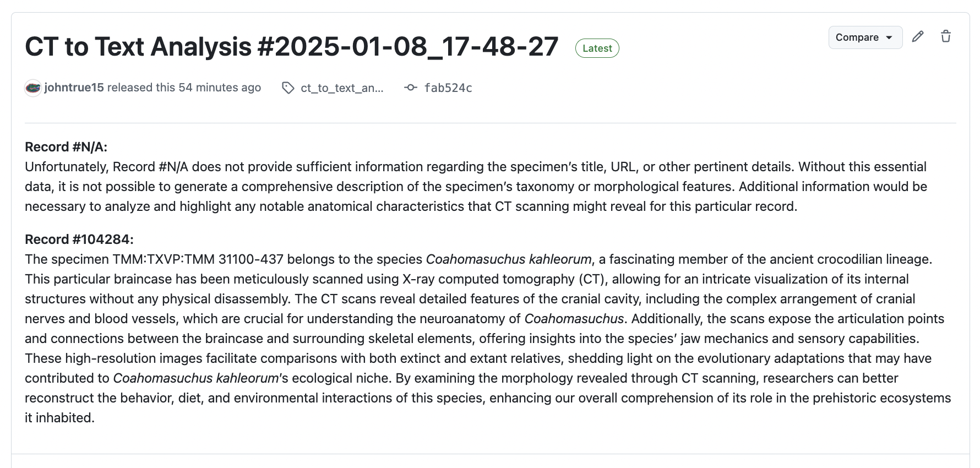Click the green Latest badge

[597, 48]
